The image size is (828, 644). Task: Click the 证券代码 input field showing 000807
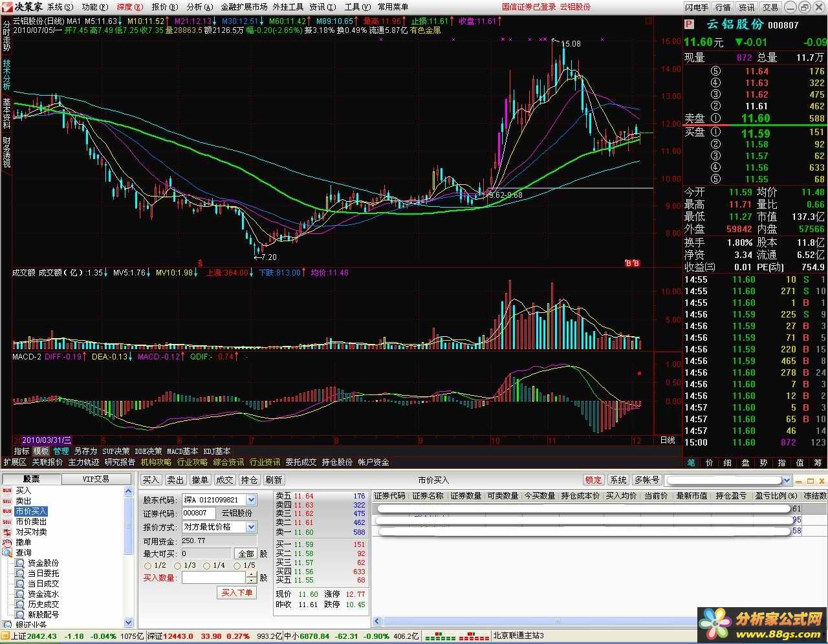tap(199, 513)
